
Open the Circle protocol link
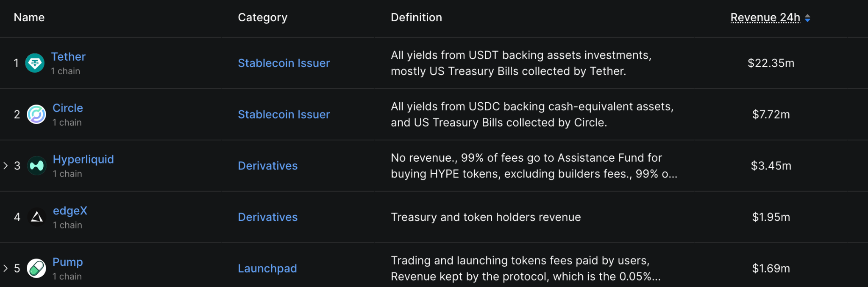point(68,108)
